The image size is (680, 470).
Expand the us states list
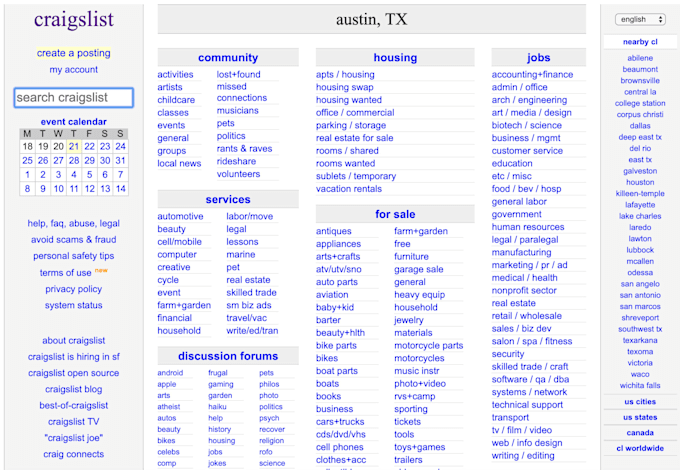pos(640,417)
